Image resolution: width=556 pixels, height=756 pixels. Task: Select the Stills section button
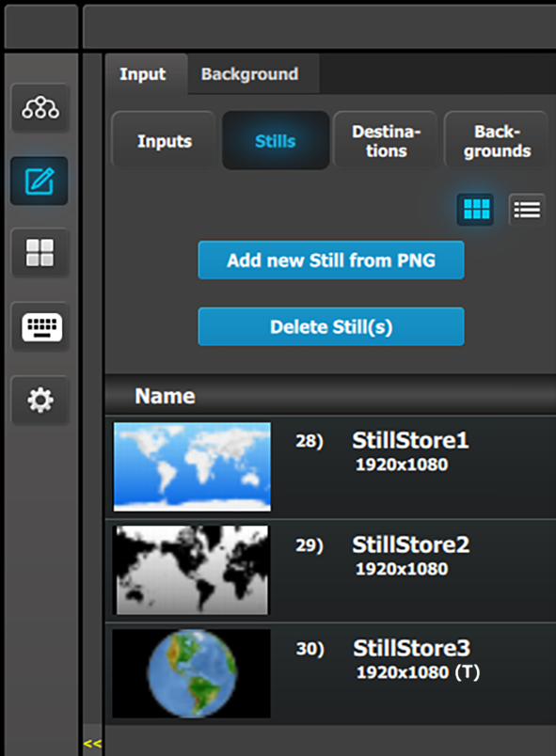pos(276,141)
